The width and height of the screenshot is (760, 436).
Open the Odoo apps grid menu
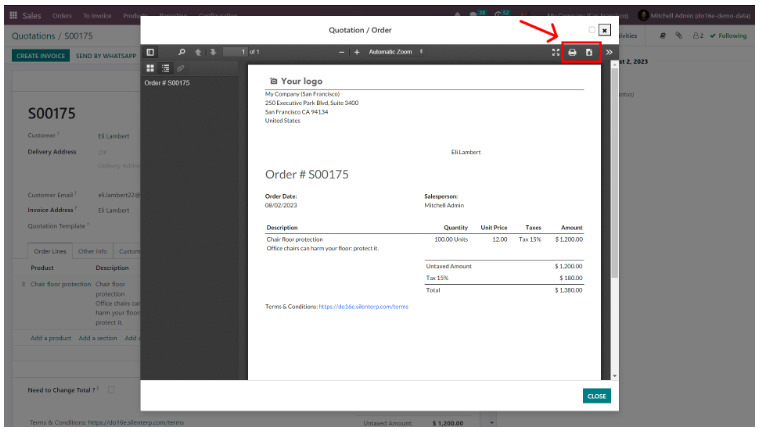[x=12, y=16]
